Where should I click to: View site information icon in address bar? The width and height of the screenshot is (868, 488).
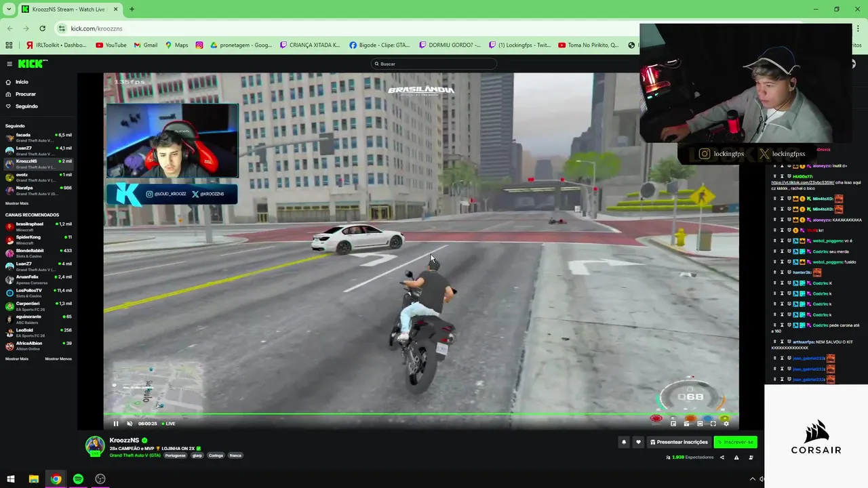tap(62, 28)
